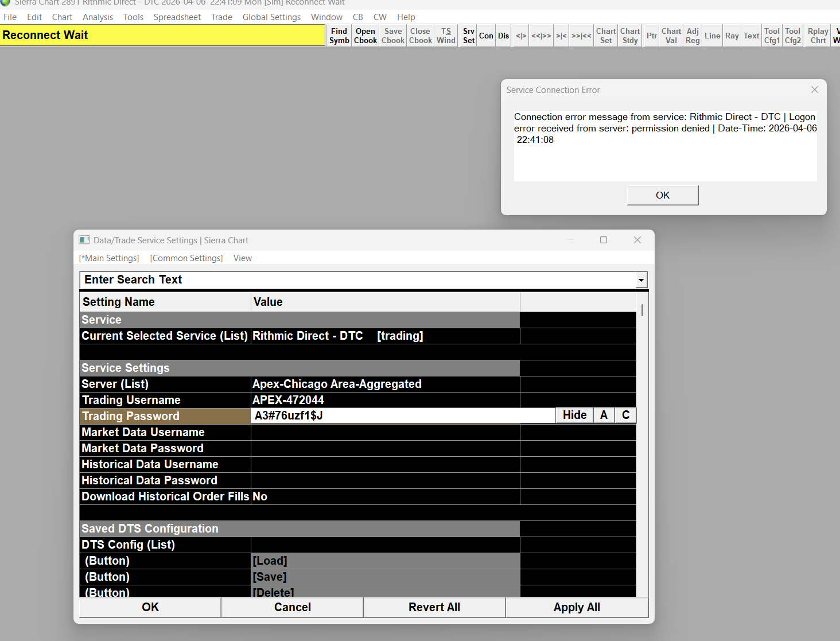This screenshot has height=641, width=840.
Task: Click the <<|>> toolbar button
Action: coord(541,36)
